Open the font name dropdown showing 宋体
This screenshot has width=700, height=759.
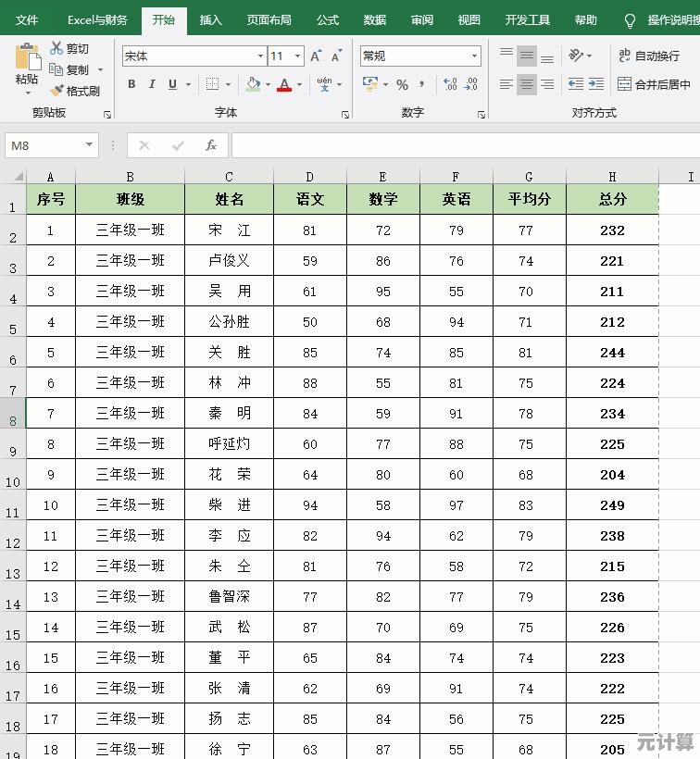260,56
